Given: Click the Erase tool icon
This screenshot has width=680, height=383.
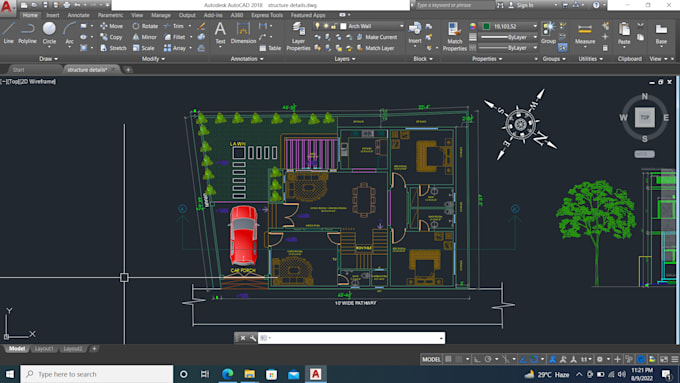Looking at the screenshot, I should point(201,26).
